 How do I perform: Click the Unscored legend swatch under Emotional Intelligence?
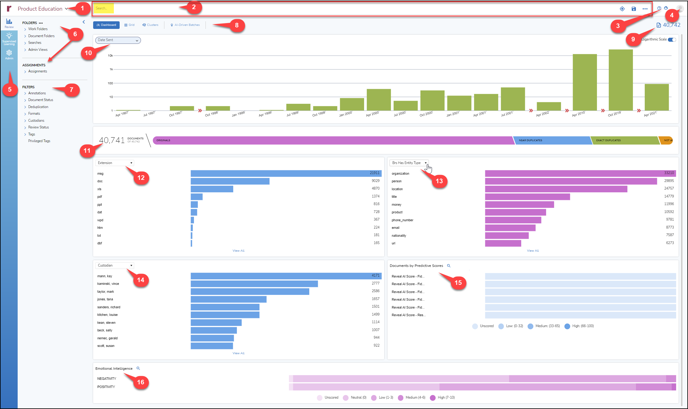(319, 398)
